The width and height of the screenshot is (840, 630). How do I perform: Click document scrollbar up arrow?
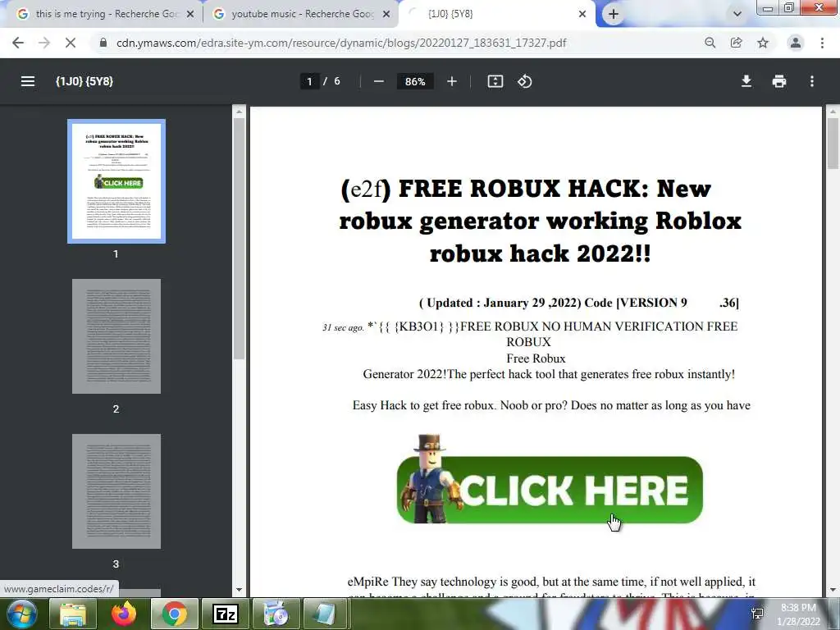point(833,112)
